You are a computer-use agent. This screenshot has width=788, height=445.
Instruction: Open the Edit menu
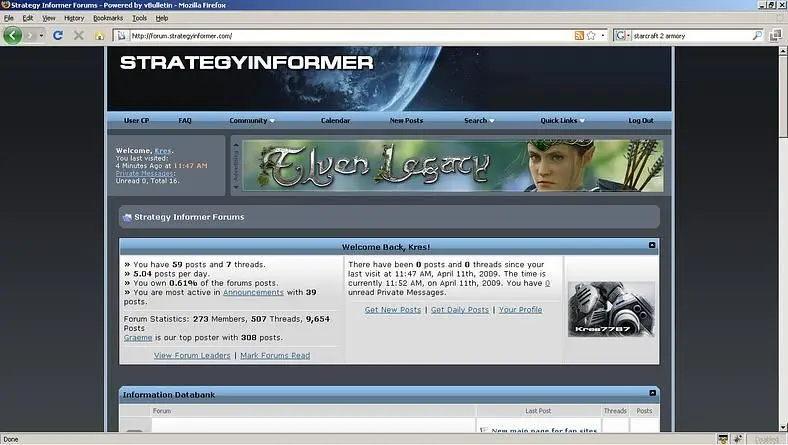(28, 18)
